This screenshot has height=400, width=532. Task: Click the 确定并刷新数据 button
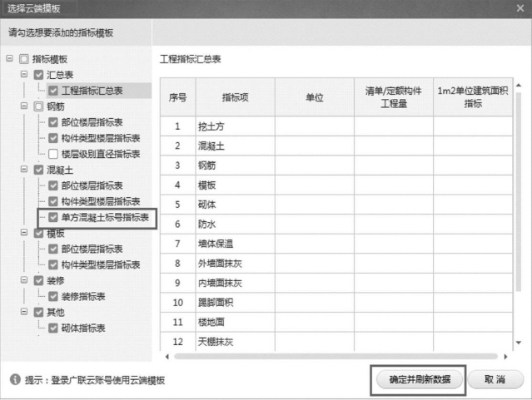(420, 379)
